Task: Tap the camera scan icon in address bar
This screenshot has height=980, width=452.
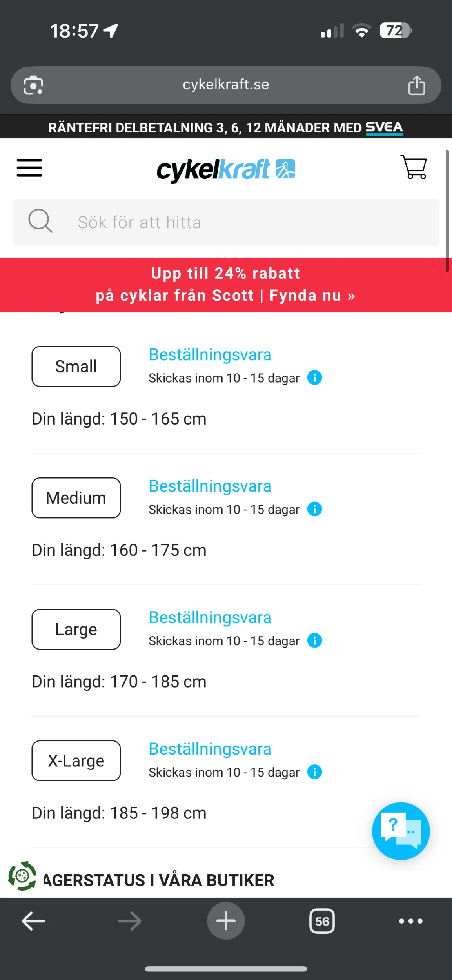Action: (x=33, y=85)
